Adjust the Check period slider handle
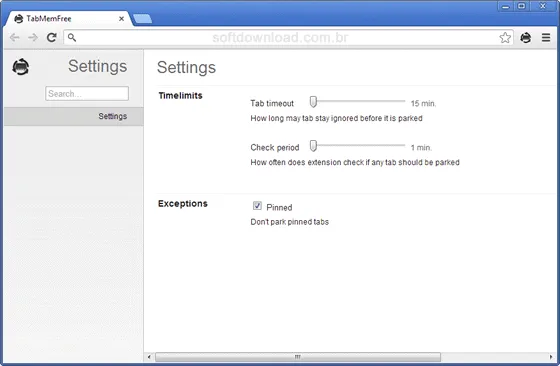Viewport: 560px width, 366px height. [313, 146]
